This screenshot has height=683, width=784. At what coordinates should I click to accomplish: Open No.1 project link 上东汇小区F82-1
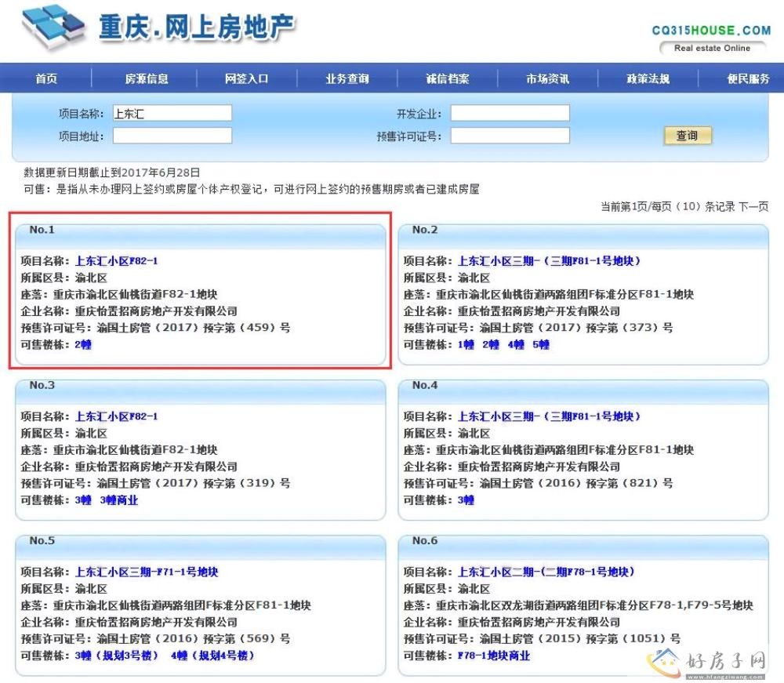[x=116, y=261]
